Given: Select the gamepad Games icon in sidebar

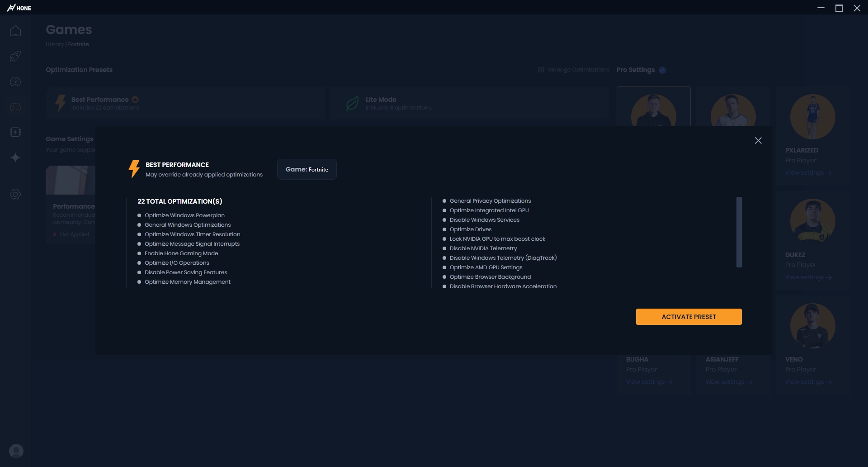Looking at the screenshot, I should click(x=15, y=107).
